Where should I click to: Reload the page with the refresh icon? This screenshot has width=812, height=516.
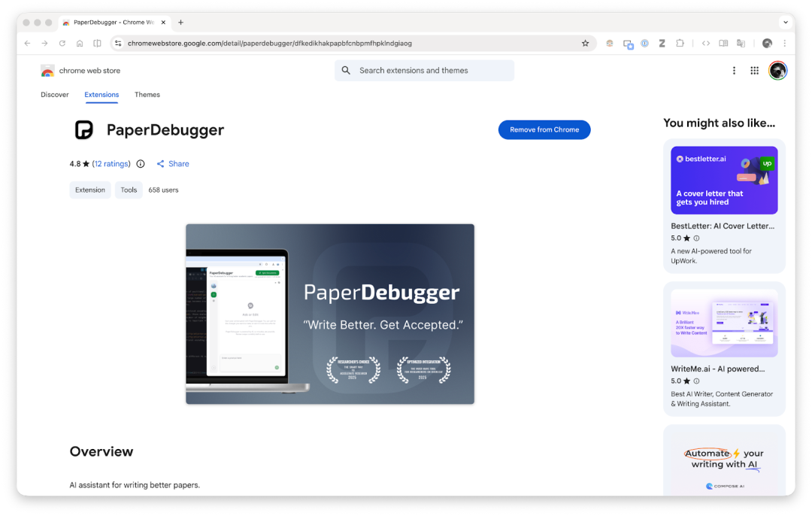point(62,43)
